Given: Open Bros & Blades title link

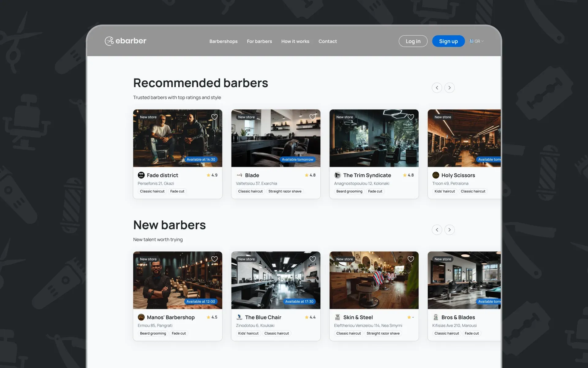Looking at the screenshot, I should coord(458,317).
